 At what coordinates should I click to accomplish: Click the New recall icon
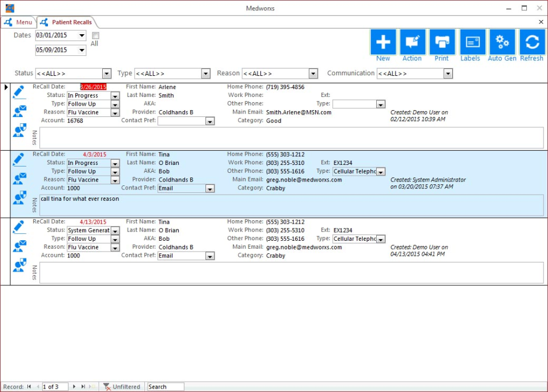(x=382, y=41)
